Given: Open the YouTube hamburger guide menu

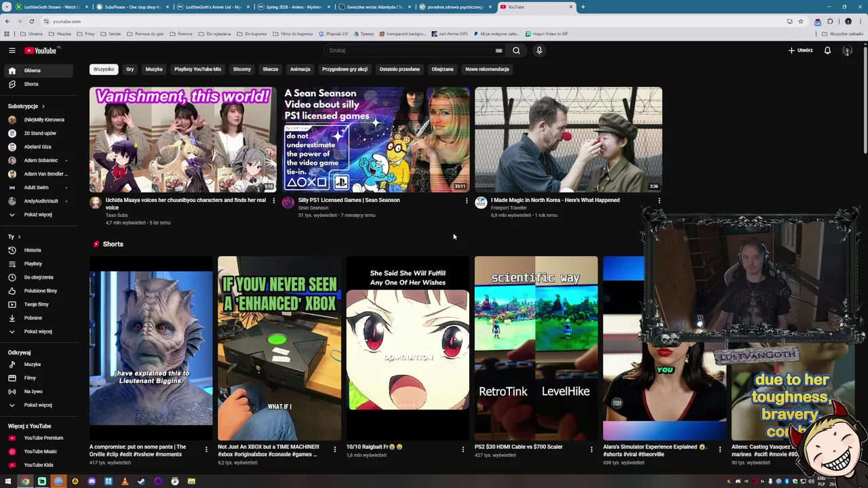Looking at the screenshot, I should [x=12, y=50].
